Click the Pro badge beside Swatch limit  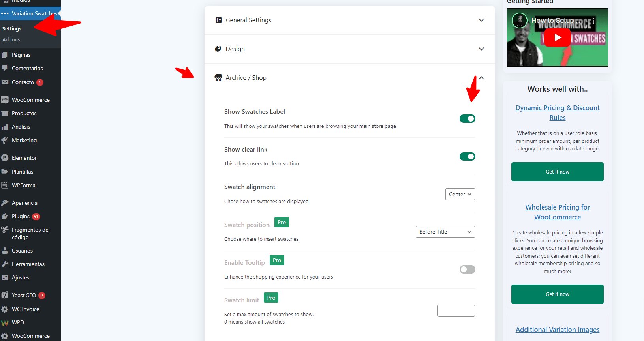(x=271, y=298)
